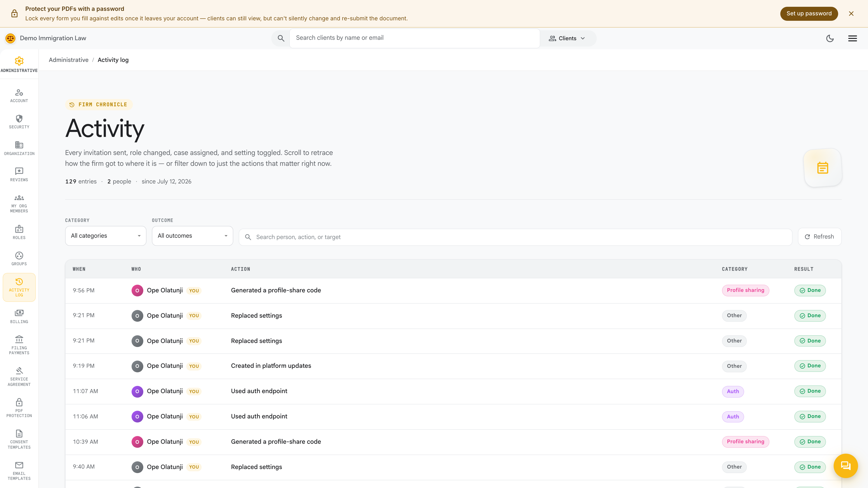Open Filing Payments
Screen dimensions: 868x488
coord(19,345)
